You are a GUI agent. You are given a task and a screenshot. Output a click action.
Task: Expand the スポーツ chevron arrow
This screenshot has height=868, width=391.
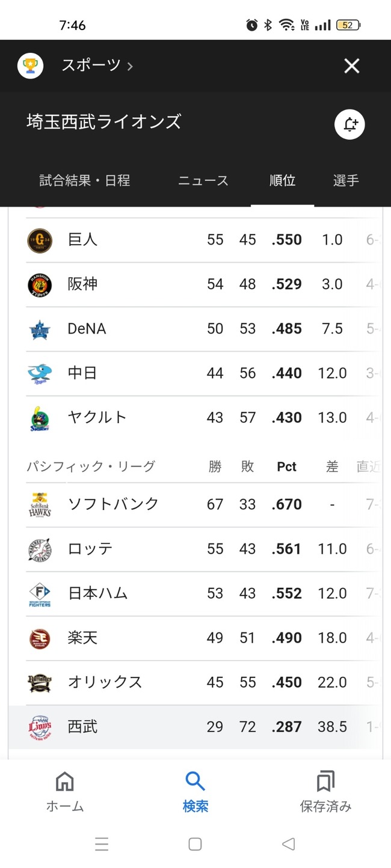pyautogui.click(x=130, y=66)
